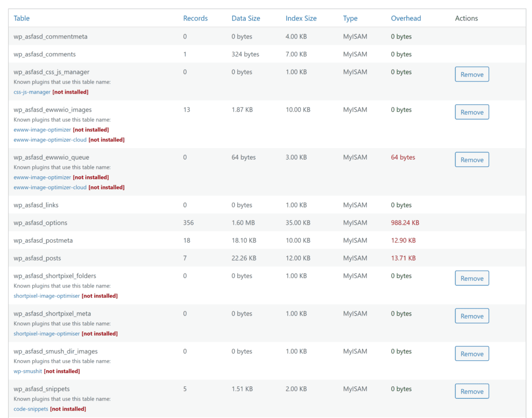This screenshot has height=418, width=532.
Task: Select the wp_asfasd_ewwwio_queue table name
Action: coord(51,157)
